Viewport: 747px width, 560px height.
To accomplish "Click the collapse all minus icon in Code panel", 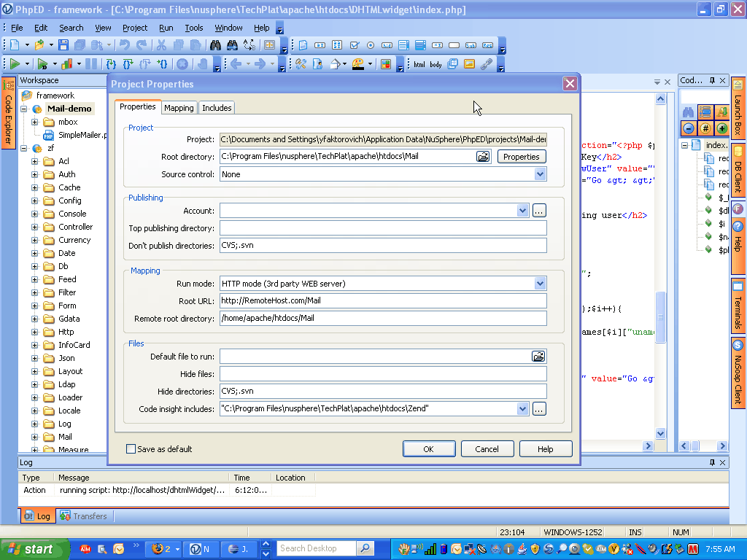I will click(688, 128).
